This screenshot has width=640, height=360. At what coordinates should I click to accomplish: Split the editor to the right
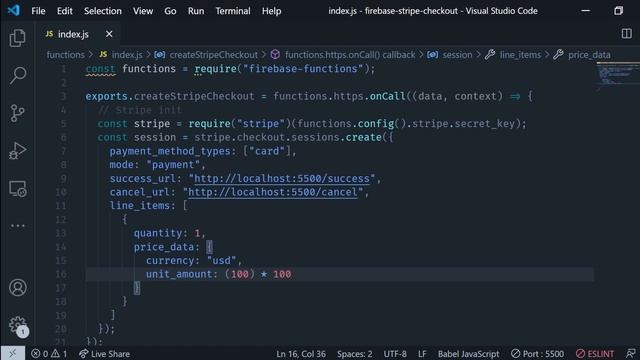[x=627, y=34]
